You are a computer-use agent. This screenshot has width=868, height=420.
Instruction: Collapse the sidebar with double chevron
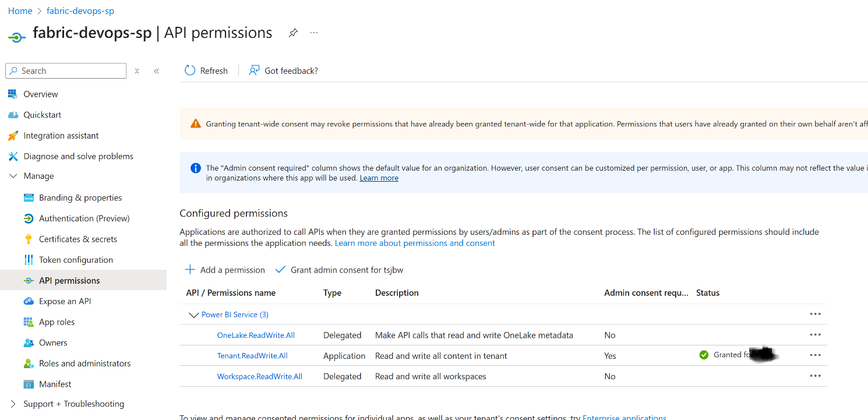pos(156,71)
